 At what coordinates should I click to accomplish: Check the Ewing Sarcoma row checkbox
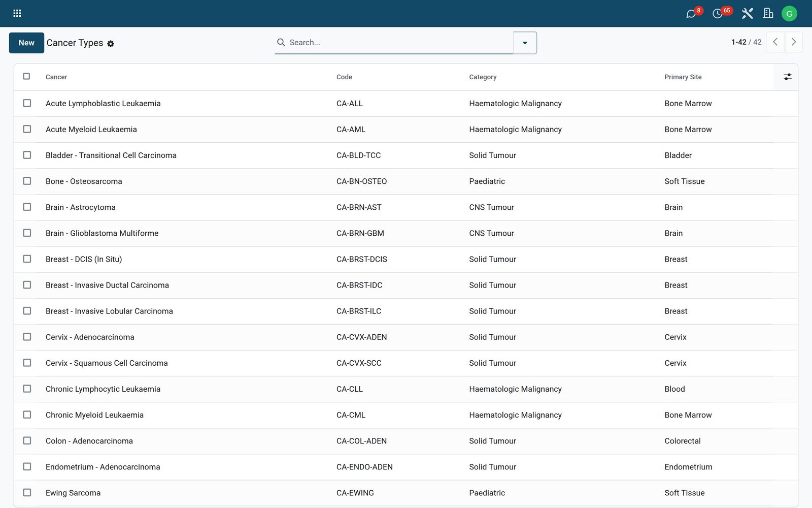(27, 492)
